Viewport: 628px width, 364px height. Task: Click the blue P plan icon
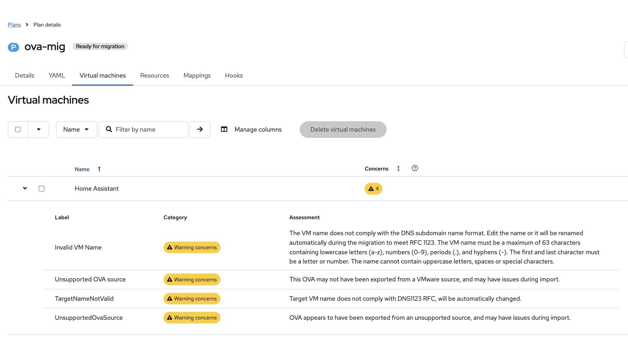point(13,47)
